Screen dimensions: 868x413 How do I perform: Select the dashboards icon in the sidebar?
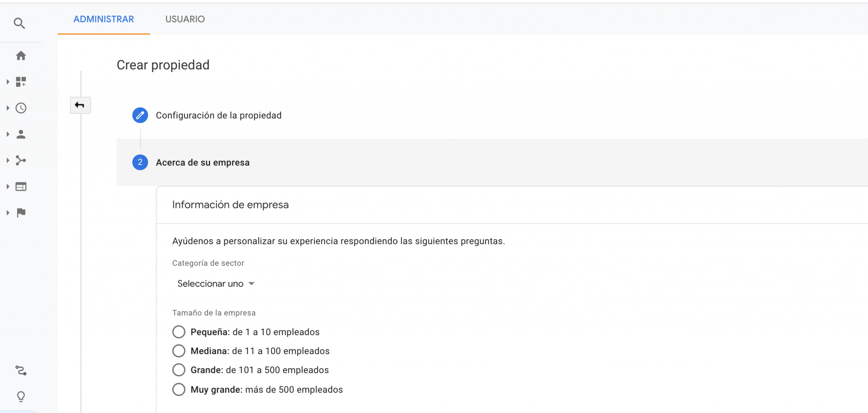21,82
